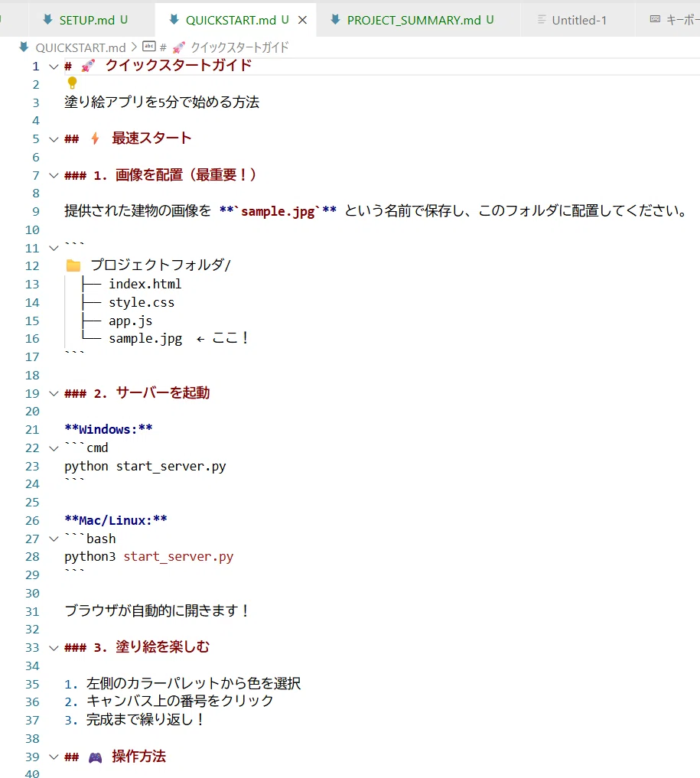
Task: Fold the 画像を配置 section at line 7
Action: click(54, 176)
